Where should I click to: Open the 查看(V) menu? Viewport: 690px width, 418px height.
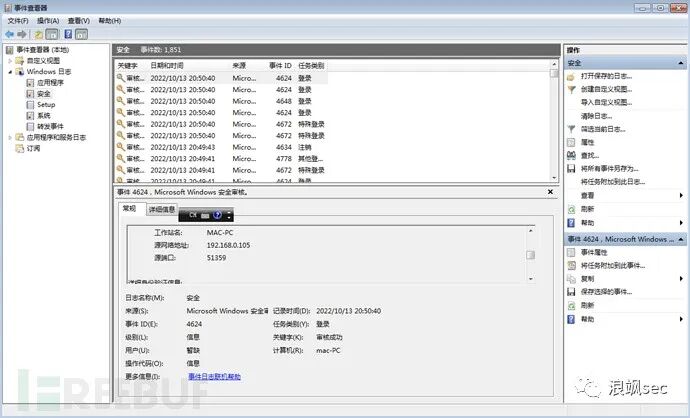[79, 21]
